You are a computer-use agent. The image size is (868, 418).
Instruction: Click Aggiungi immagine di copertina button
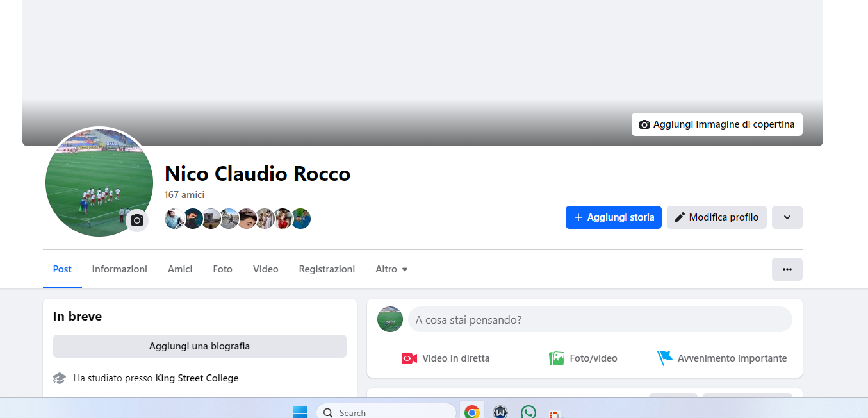(717, 124)
